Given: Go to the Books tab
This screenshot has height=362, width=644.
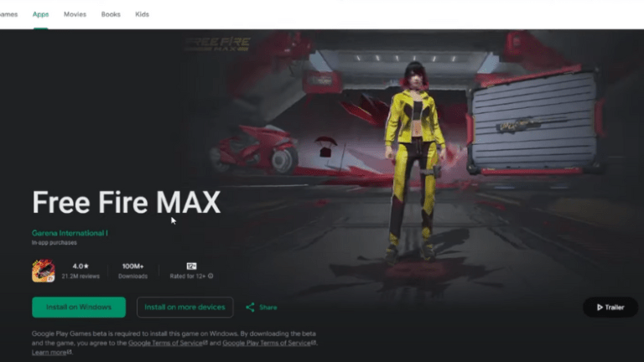Looking at the screenshot, I should point(111,15).
